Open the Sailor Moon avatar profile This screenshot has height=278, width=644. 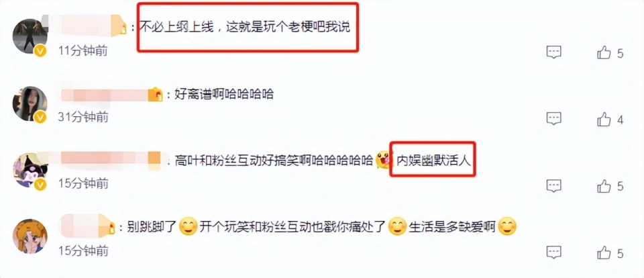click(x=30, y=236)
